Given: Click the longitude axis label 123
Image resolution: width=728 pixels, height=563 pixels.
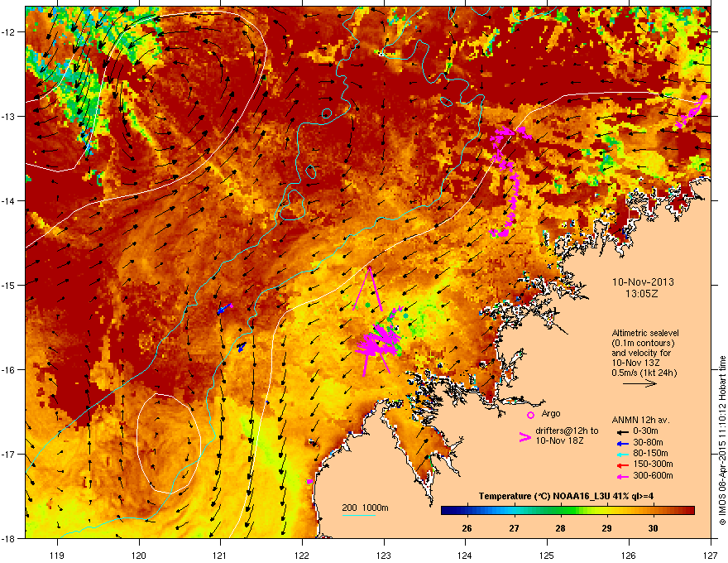Looking at the screenshot, I should pyautogui.click(x=384, y=555).
